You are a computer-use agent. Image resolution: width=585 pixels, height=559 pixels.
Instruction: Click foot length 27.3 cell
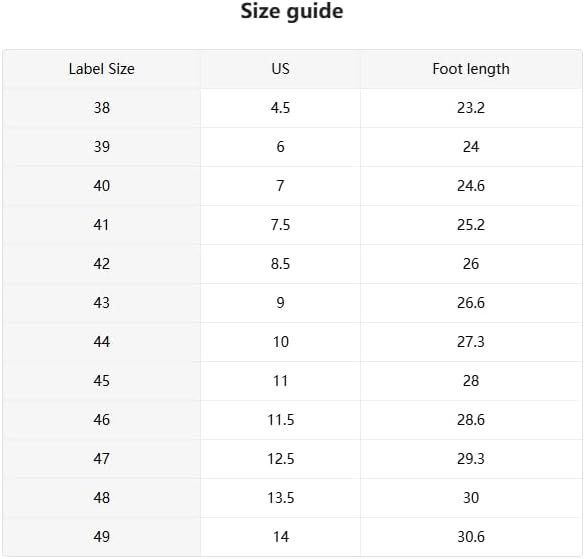pyautogui.click(x=471, y=342)
